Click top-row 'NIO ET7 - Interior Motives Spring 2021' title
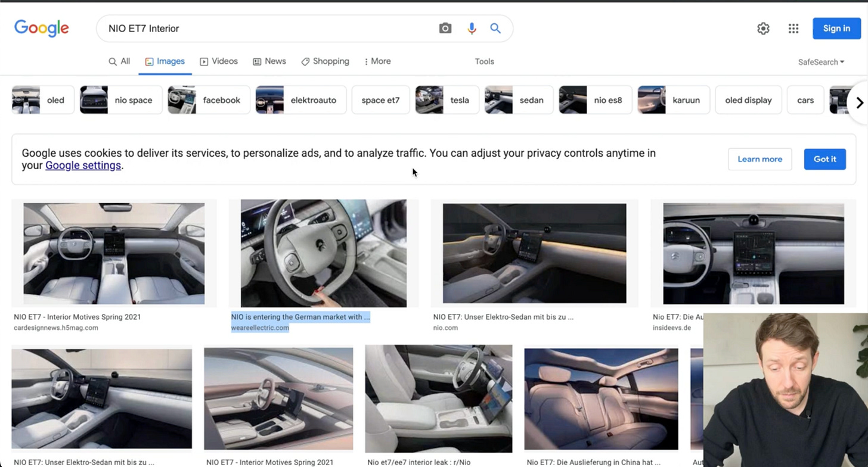Image resolution: width=868 pixels, height=467 pixels. coord(77,317)
